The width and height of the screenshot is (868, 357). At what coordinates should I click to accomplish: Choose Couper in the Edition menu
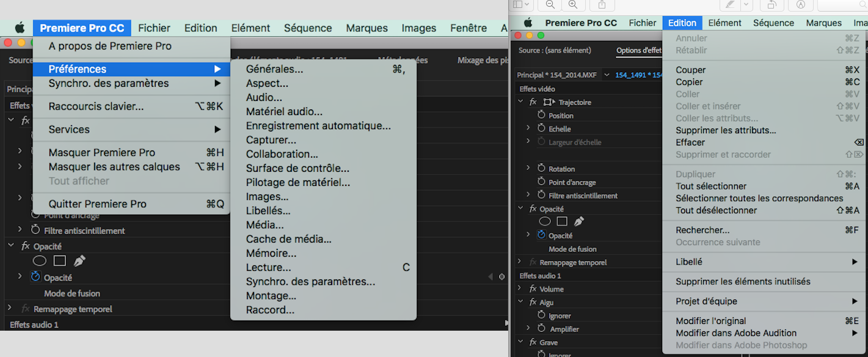765,70
